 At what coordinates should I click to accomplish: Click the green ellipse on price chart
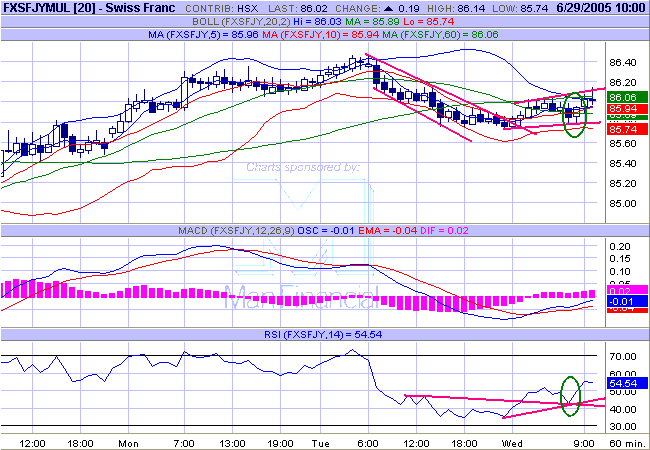pyautogui.click(x=574, y=114)
